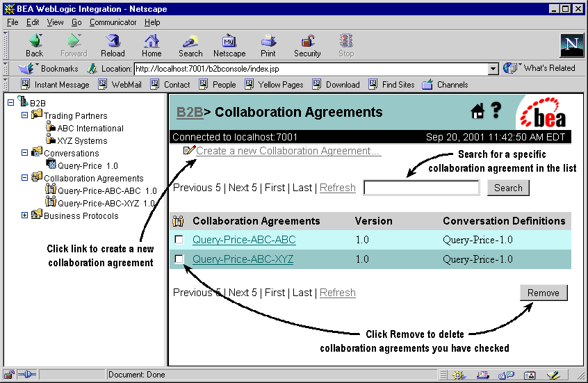Open WebMail personal toolbar link
Screen dimensions: 588x383
(120, 85)
